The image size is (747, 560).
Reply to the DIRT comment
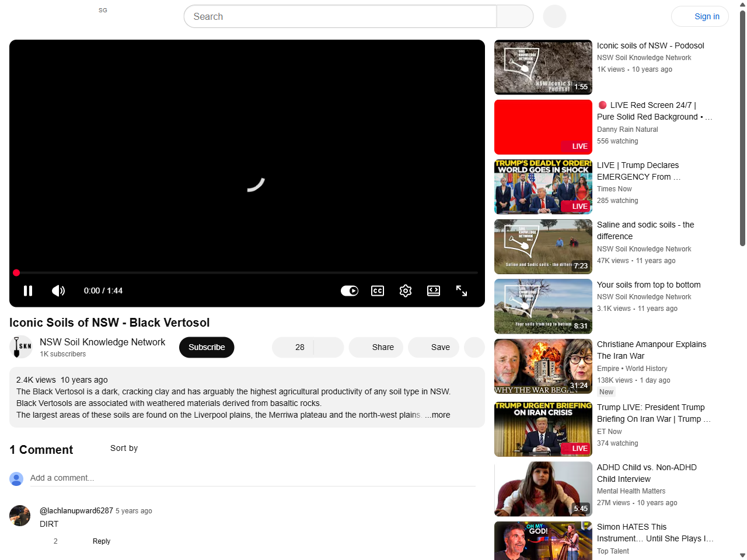tap(101, 541)
